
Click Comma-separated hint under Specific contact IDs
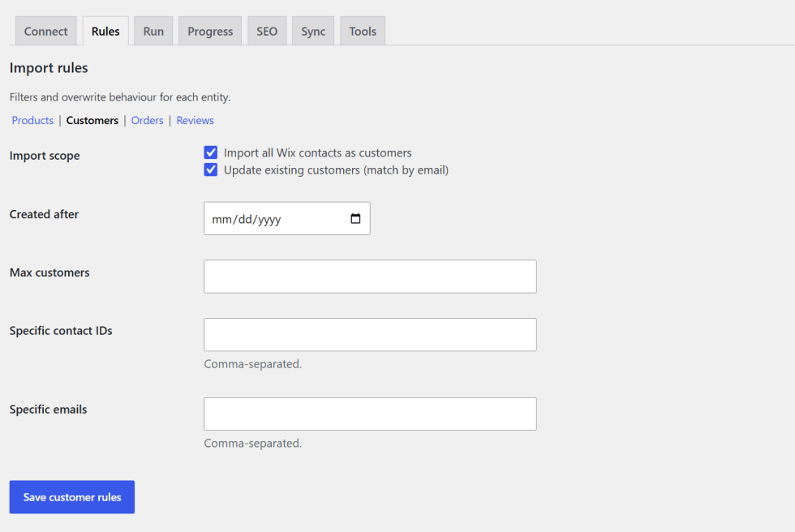click(x=253, y=364)
